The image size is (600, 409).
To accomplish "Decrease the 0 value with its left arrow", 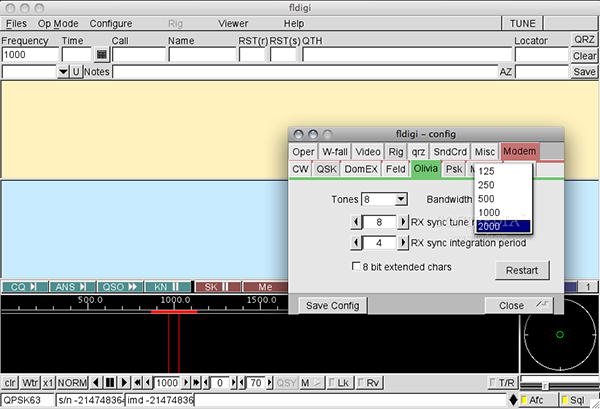I will click(x=206, y=382).
